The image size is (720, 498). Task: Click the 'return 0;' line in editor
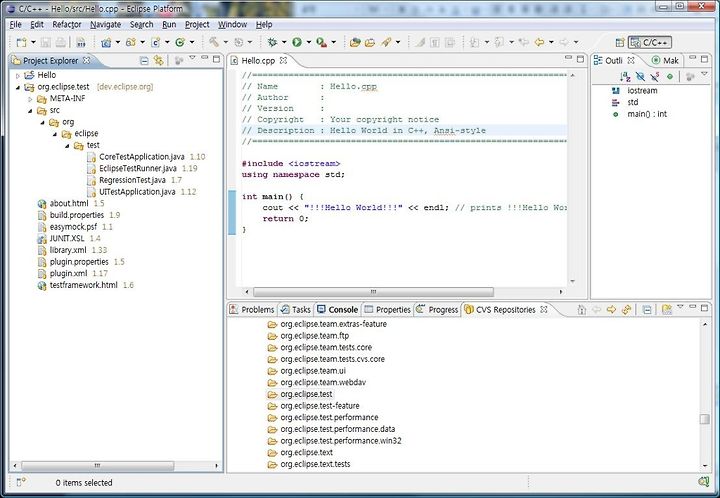[285, 218]
